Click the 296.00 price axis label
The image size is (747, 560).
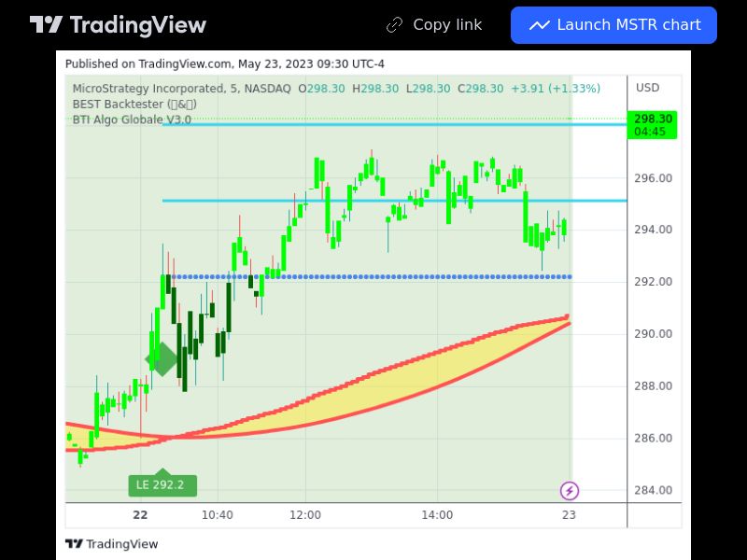(653, 178)
